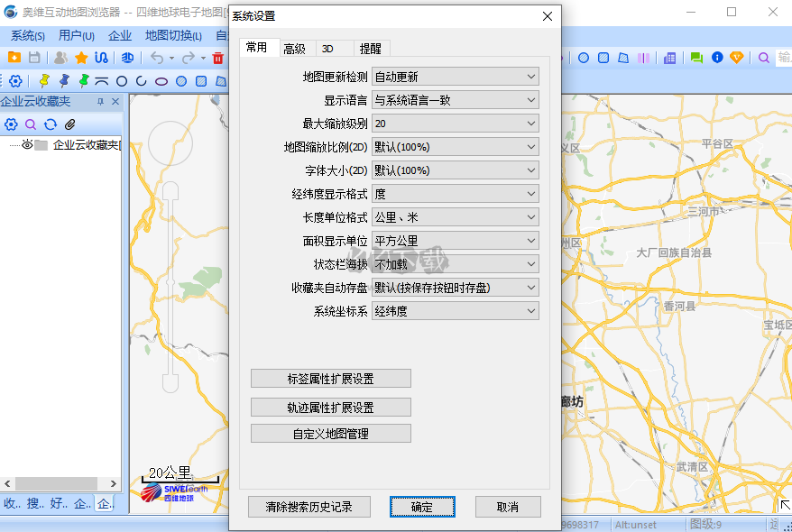Viewport: 792px width, 532px height.
Task: Switch to the 高级 tab
Action: pos(293,49)
